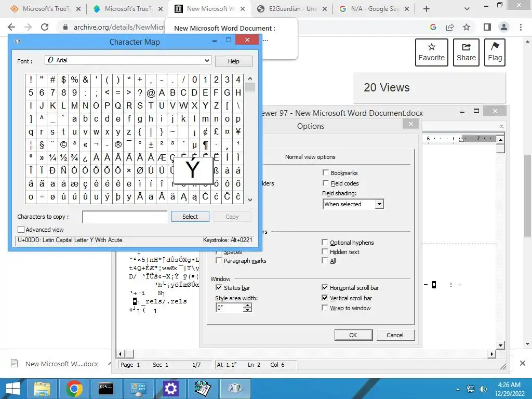Switch to the E2Guardian tab

coord(291,9)
